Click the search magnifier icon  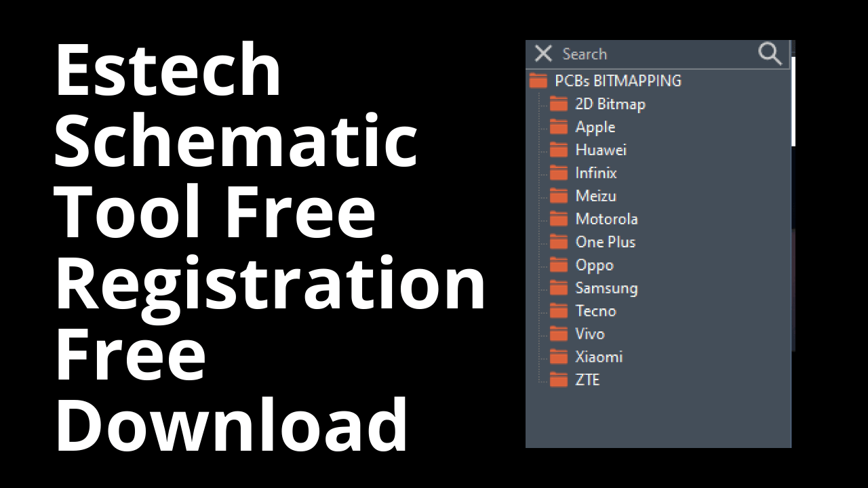[x=770, y=54]
